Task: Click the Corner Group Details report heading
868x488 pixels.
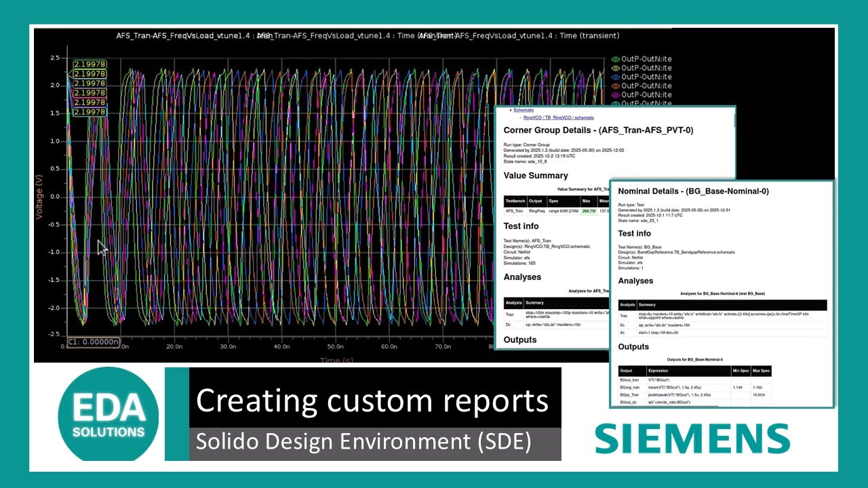Action: pyautogui.click(x=598, y=130)
